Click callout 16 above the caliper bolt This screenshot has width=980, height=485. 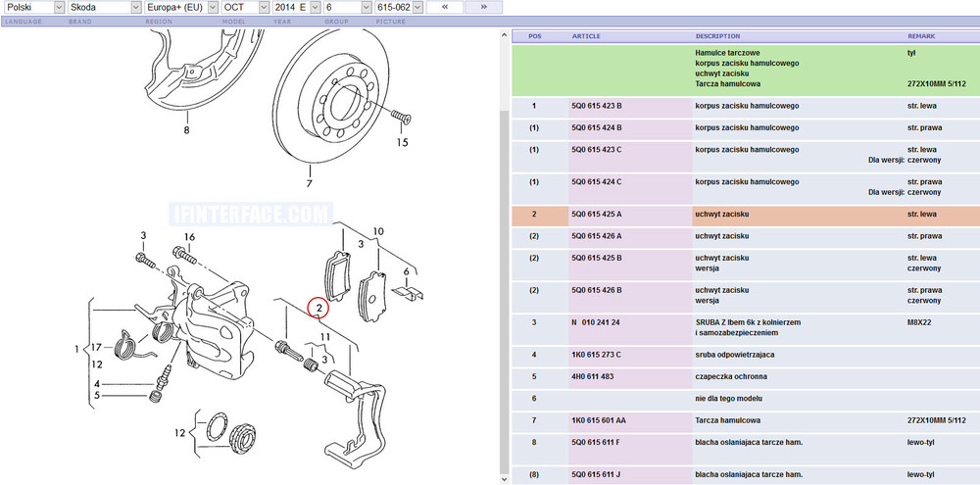coord(190,237)
